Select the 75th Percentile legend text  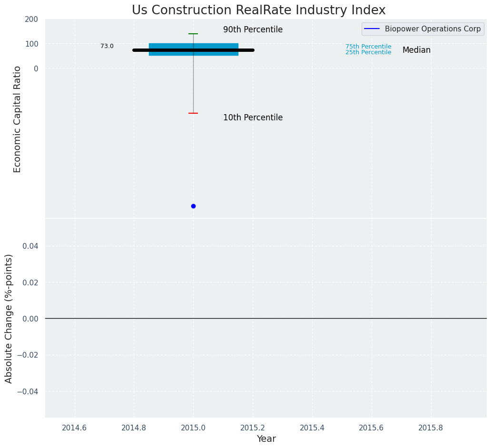click(368, 47)
